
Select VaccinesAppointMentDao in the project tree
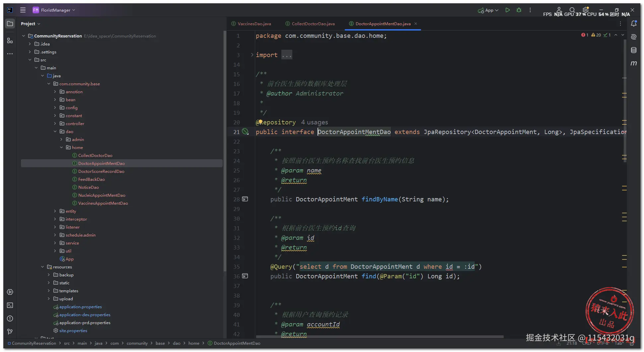(x=103, y=203)
